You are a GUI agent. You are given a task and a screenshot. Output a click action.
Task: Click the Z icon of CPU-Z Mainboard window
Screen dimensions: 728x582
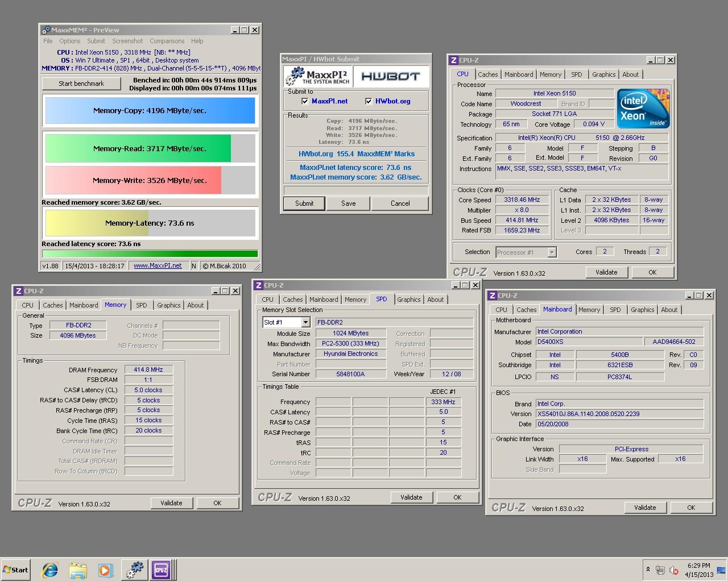click(493, 296)
